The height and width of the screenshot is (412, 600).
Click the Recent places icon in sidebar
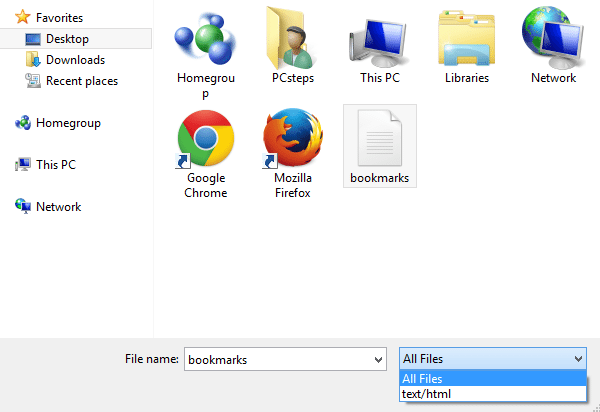click(33, 81)
